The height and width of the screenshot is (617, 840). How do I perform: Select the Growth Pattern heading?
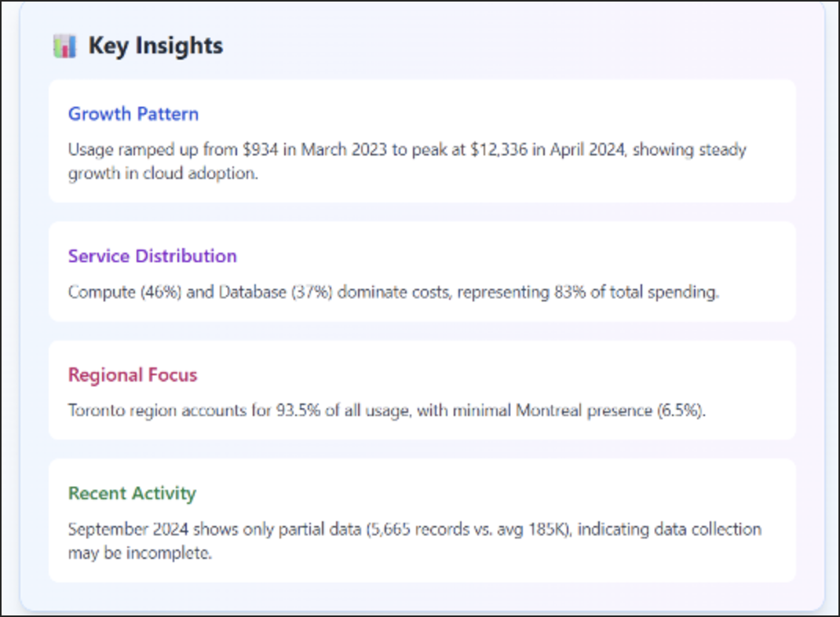[133, 114]
